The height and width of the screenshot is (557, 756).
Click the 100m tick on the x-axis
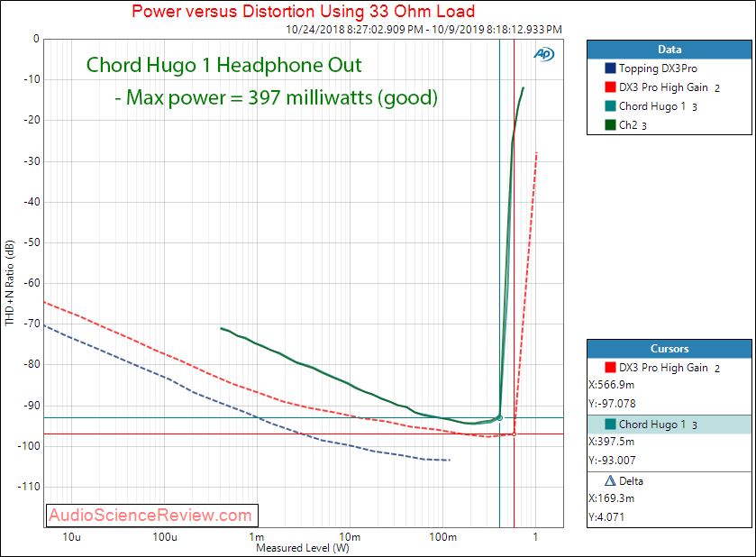442,537
